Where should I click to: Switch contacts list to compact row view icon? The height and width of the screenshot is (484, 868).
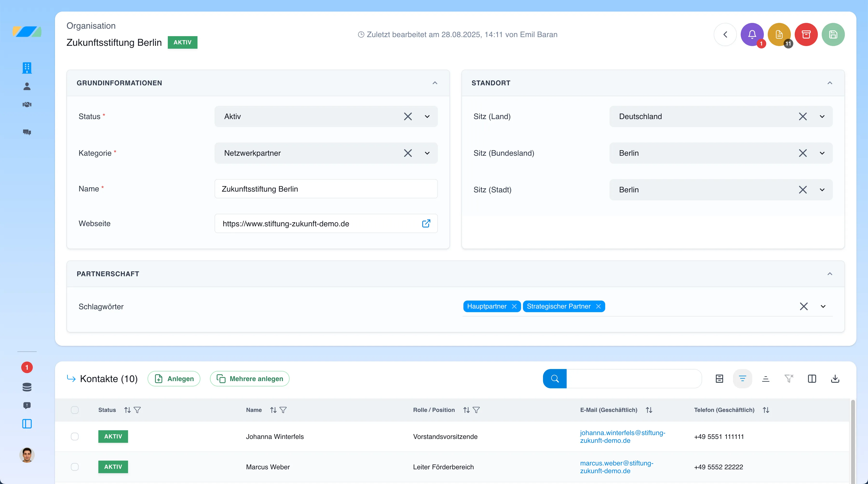(x=719, y=379)
